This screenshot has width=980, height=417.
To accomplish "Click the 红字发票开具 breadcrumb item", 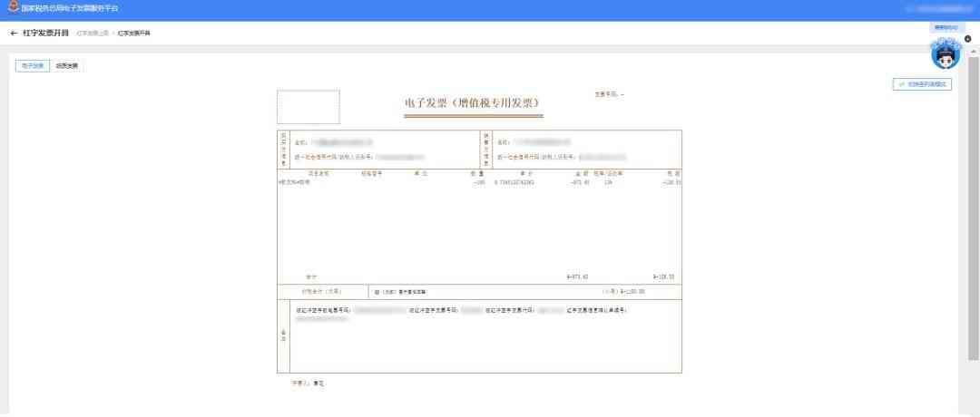I will click(x=133, y=33).
